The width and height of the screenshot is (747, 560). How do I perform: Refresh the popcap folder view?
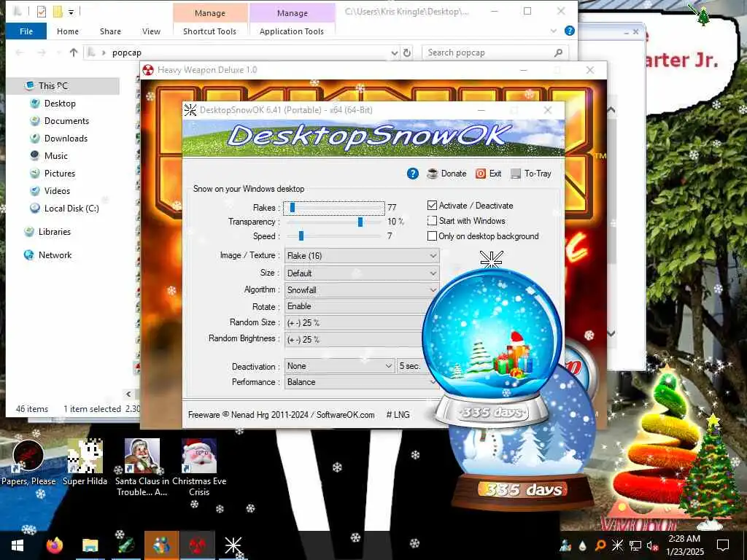pyautogui.click(x=407, y=52)
